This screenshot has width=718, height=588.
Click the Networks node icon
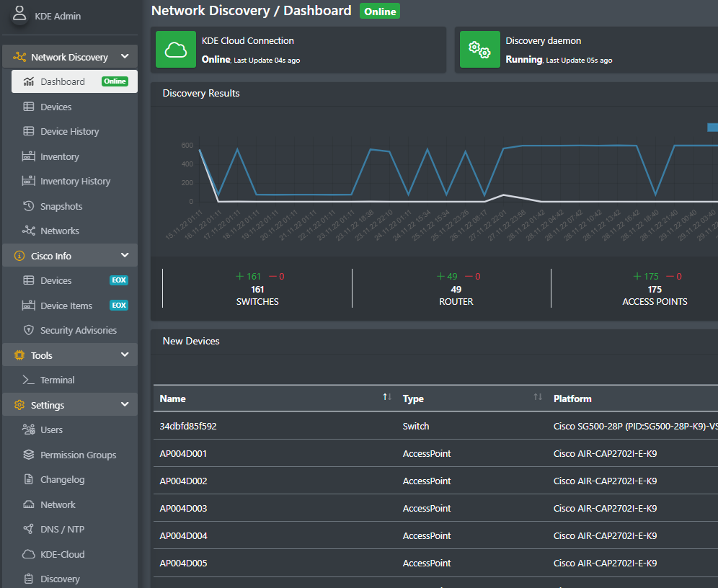28,231
